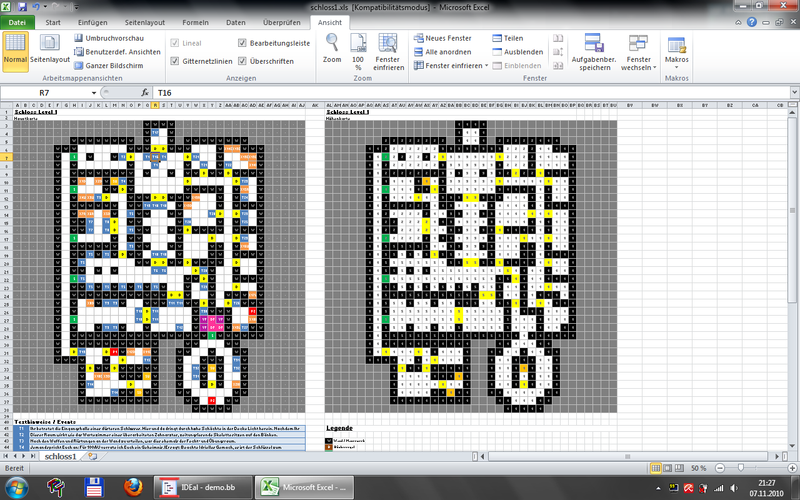Set zoom to 100 %
The width and height of the screenshot is (800, 500).
[x=358, y=51]
